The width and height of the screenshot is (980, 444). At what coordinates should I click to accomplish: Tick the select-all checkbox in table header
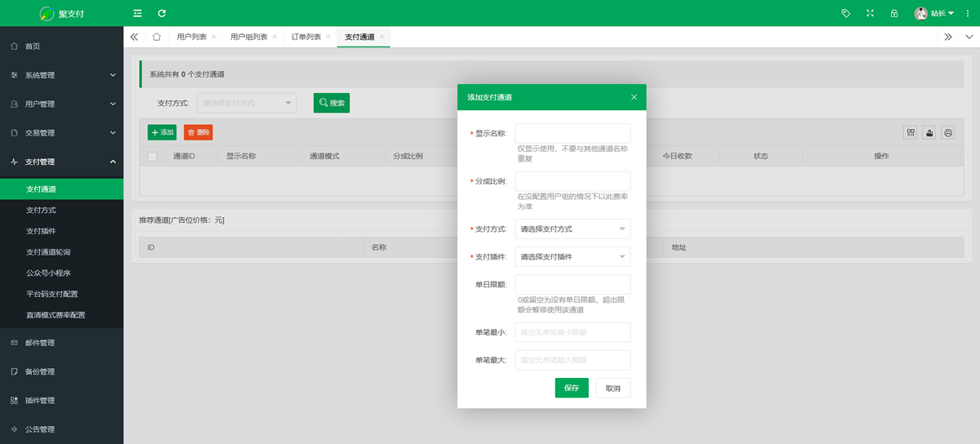(x=153, y=156)
